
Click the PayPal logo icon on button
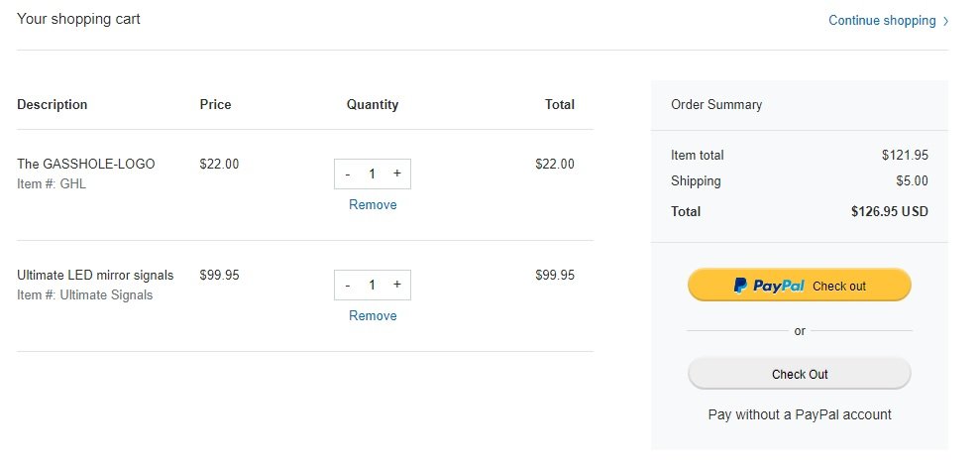coord(740,286)
